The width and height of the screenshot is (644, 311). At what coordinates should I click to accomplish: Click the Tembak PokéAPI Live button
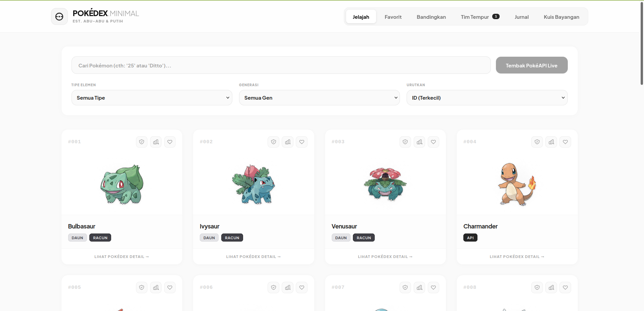[532, 65]
